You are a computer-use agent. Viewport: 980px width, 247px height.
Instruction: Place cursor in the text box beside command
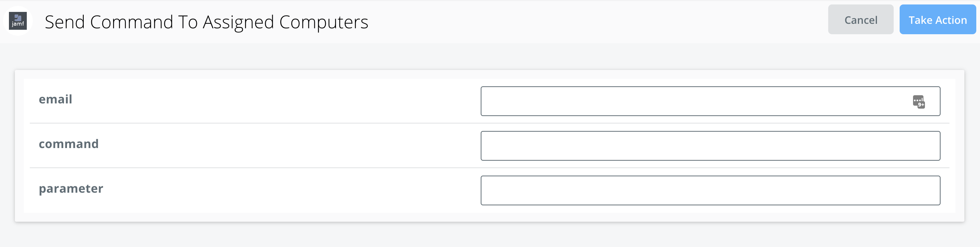coord(710,146)
